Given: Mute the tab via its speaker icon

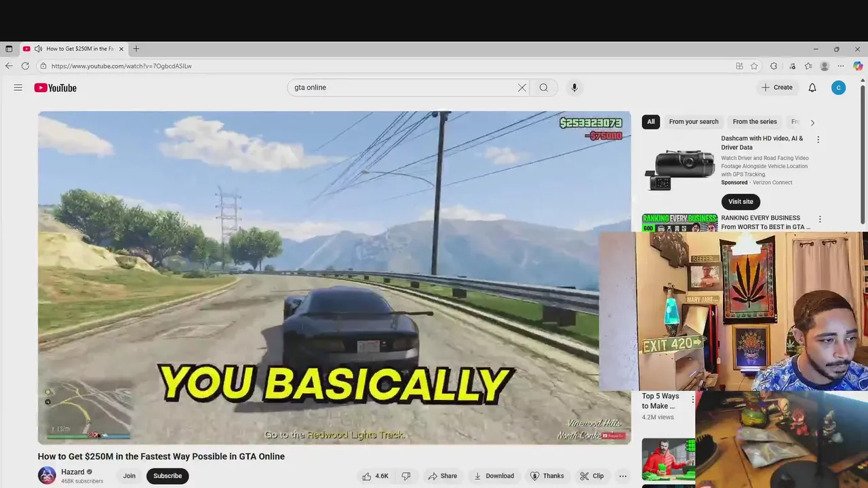Looking at the screenshot, I should 38,49.
